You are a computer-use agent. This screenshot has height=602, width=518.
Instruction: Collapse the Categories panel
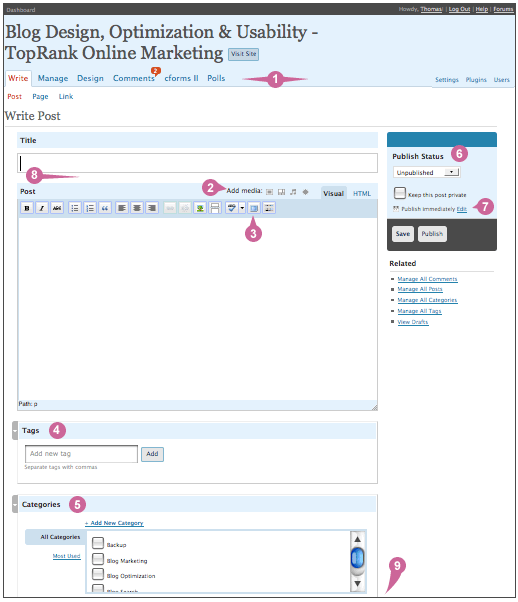[15, 504]
